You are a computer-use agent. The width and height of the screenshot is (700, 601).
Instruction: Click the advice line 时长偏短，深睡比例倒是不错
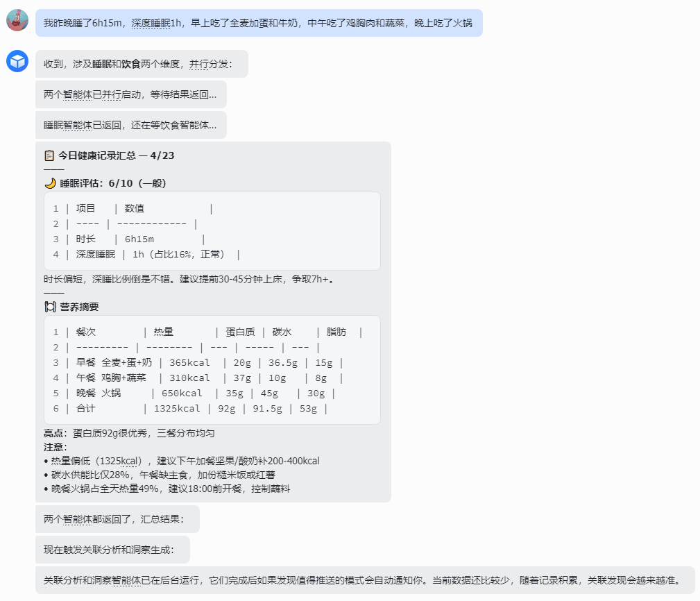189,279
